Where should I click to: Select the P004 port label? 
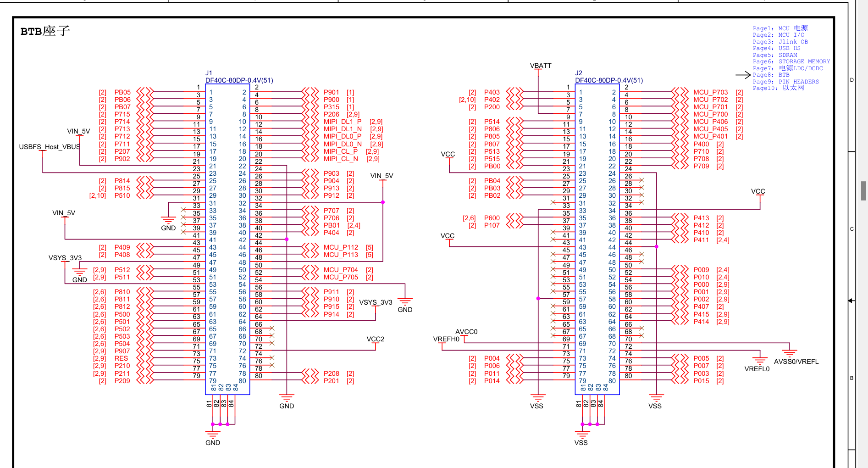(492, 358)
